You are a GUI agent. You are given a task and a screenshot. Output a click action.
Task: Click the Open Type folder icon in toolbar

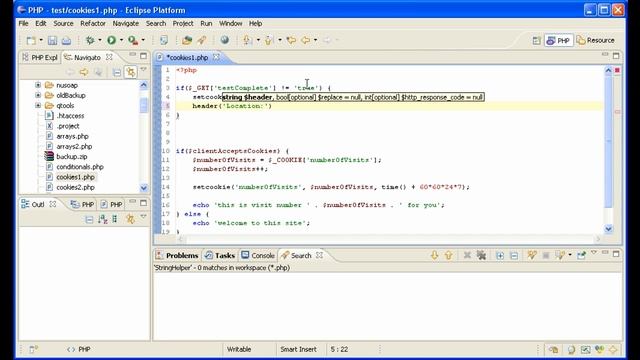click(187, 40)
